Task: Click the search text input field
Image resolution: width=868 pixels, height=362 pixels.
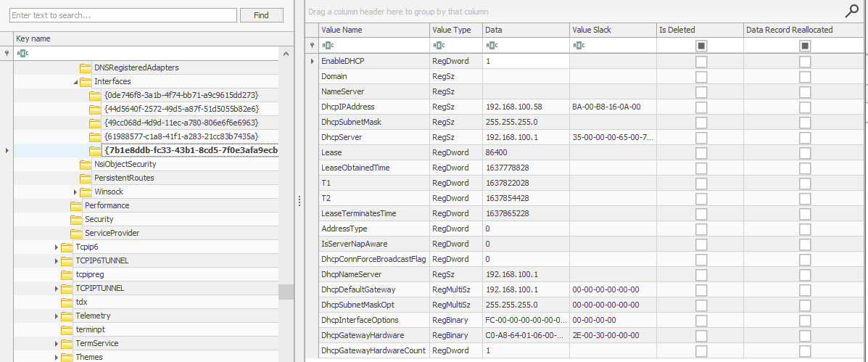Action: tap(123, 15)
